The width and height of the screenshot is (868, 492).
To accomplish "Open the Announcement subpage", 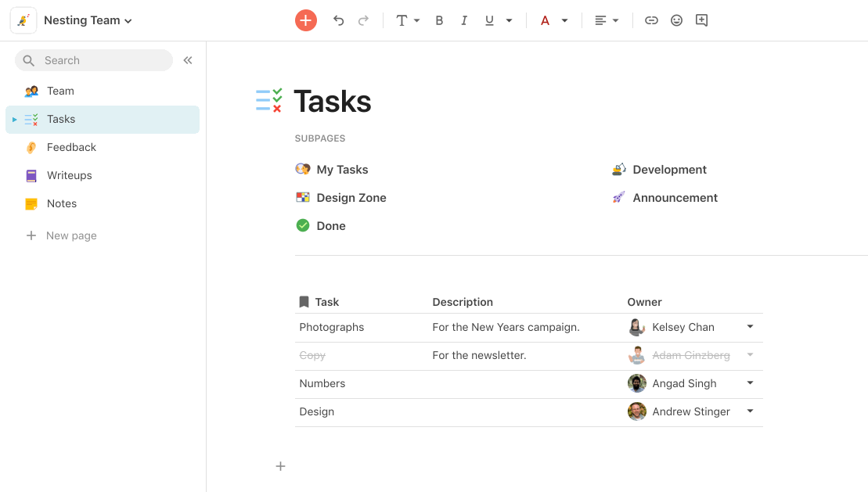I will [x=665, y=198].
